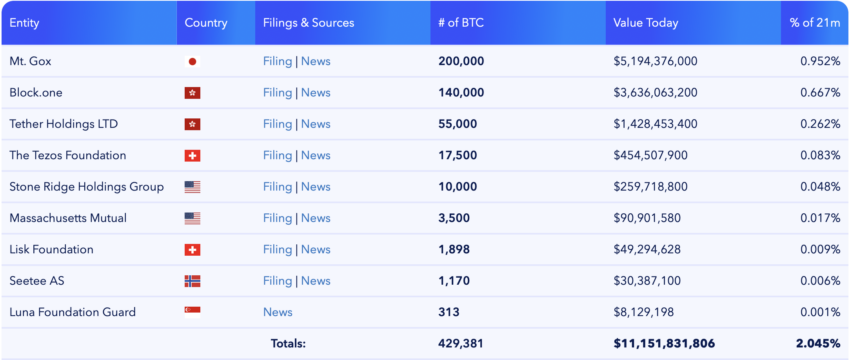Select Luna Foundation Guard entity name
This screenshot has height=360, width=850.
[73, 312]
